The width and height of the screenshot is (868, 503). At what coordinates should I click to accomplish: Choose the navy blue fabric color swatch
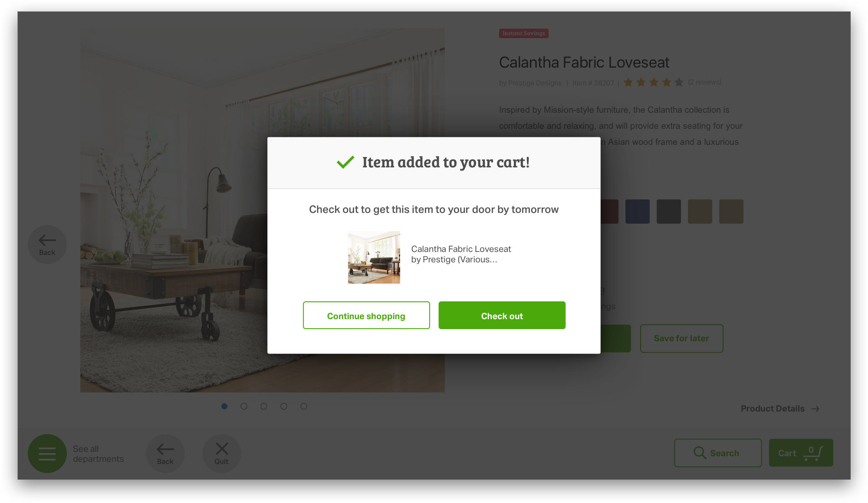(638, 212)
